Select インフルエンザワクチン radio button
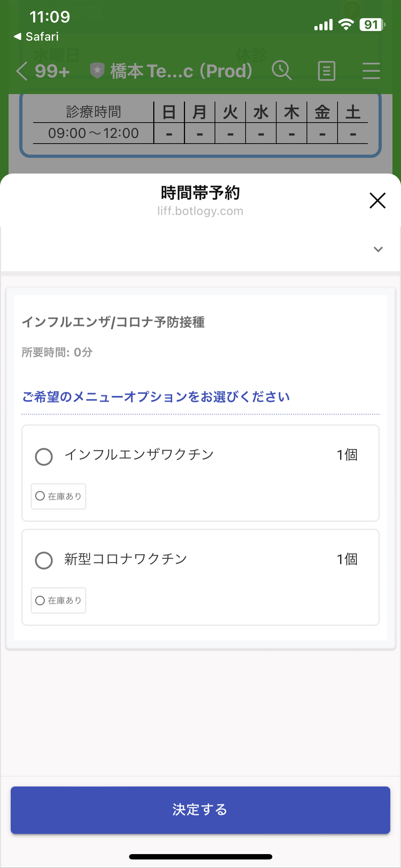Screen dimensions: 401x868 (44, 457)
